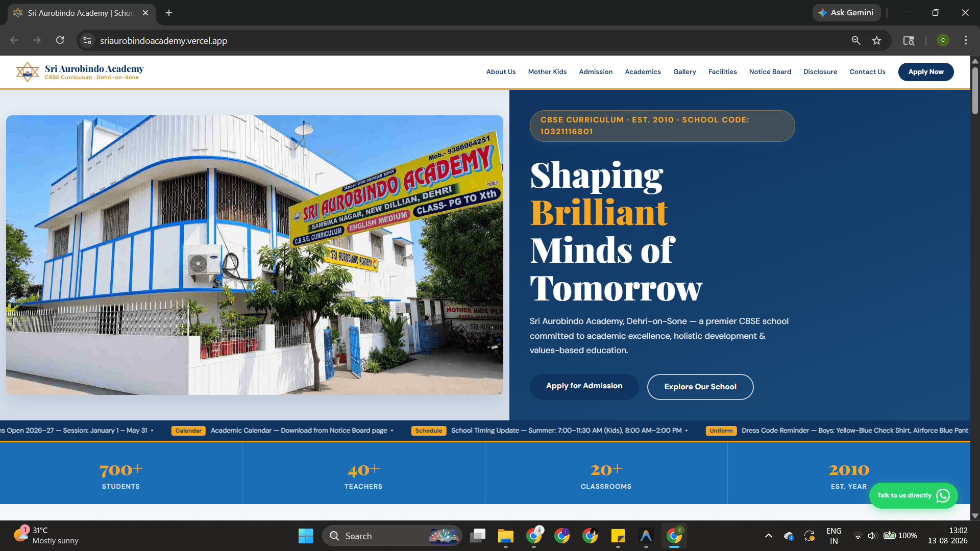Viewport: 980px width, 551px height.
Task: Click Apply for Admission button
Action: (x=584, y=386)
